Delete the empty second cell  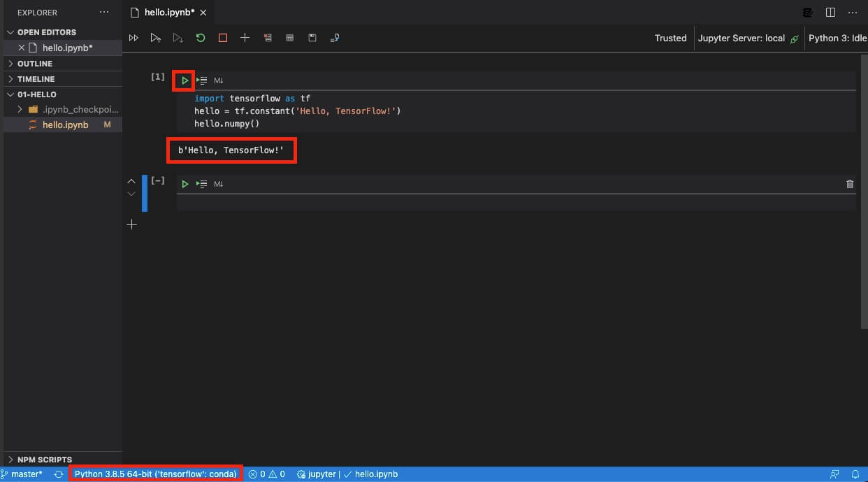point(850,184)
